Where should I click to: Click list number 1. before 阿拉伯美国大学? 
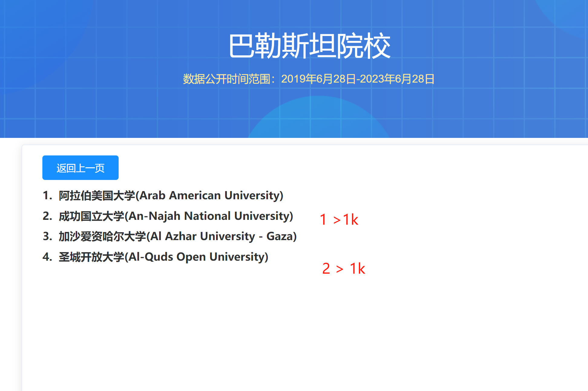point(48,196)
